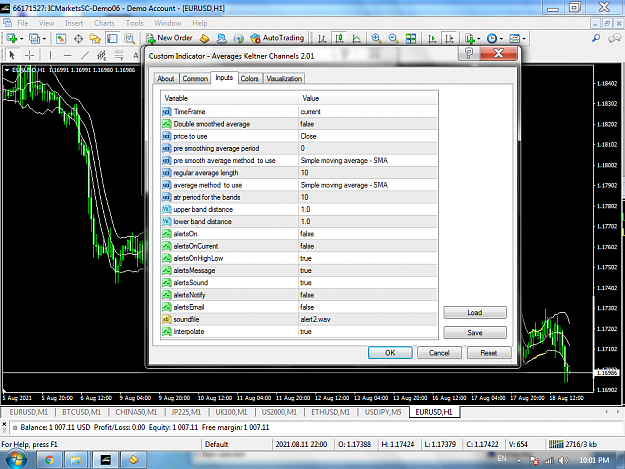Click the Zoom Out magnifier icon

(x=393, y=39)
